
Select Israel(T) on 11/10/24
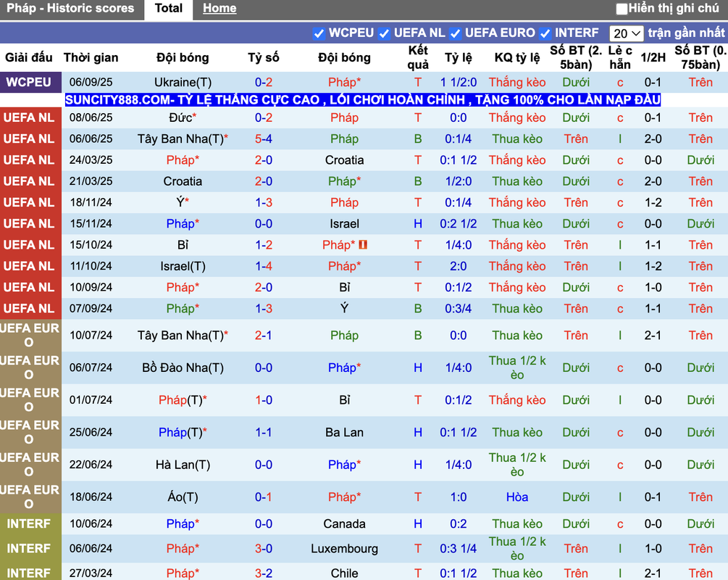(183, 266)
